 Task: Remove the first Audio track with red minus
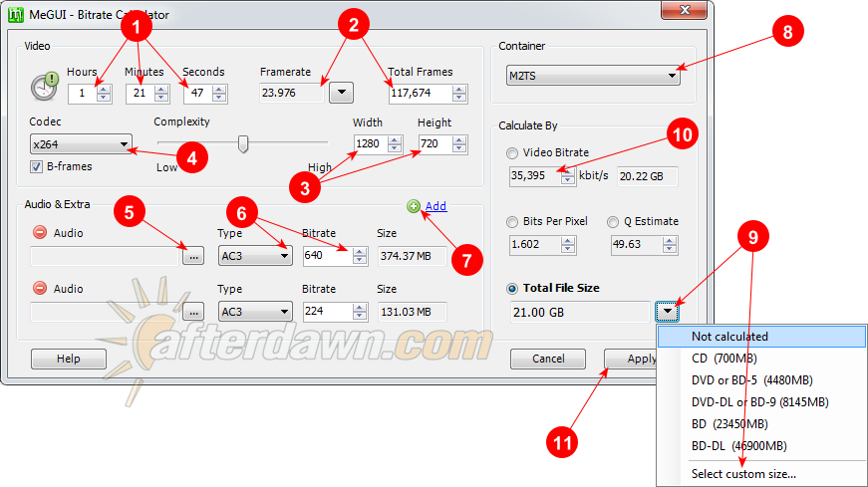40,232
